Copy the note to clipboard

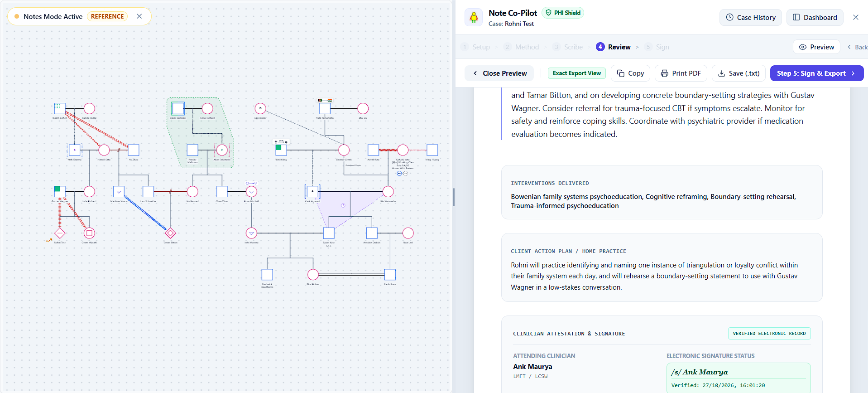point(630,73)
